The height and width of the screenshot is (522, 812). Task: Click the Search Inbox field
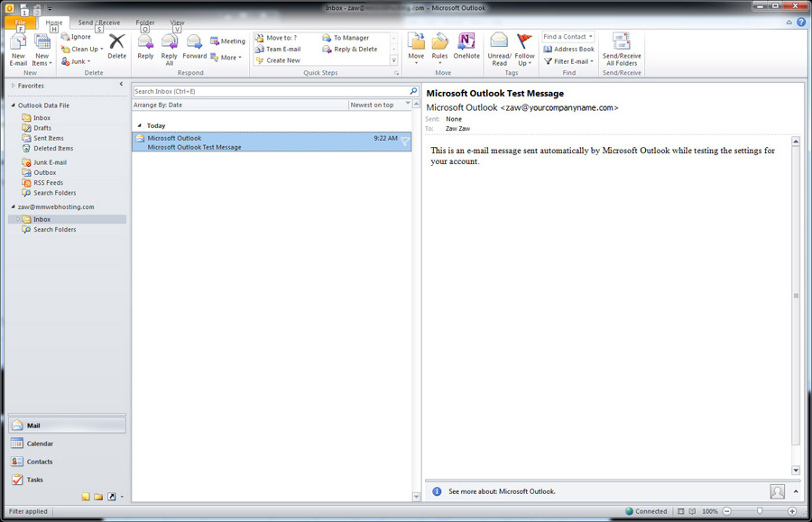271,92
